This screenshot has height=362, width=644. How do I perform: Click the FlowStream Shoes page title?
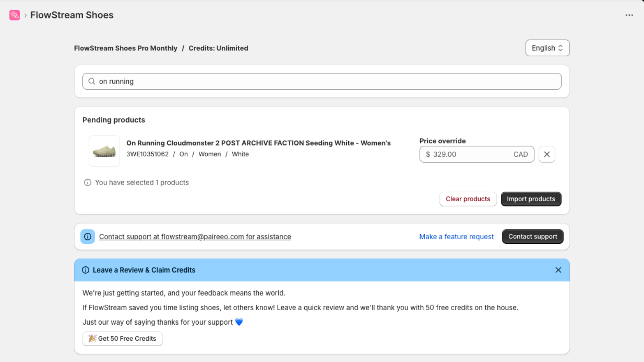[x=72, y=15]
